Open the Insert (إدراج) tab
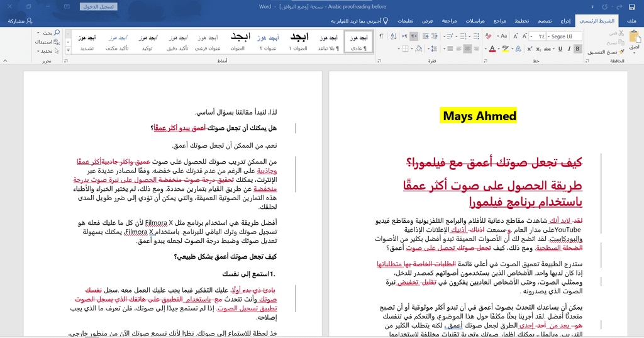The height and width of the screenshot is (338, 644). pos(565,21)
